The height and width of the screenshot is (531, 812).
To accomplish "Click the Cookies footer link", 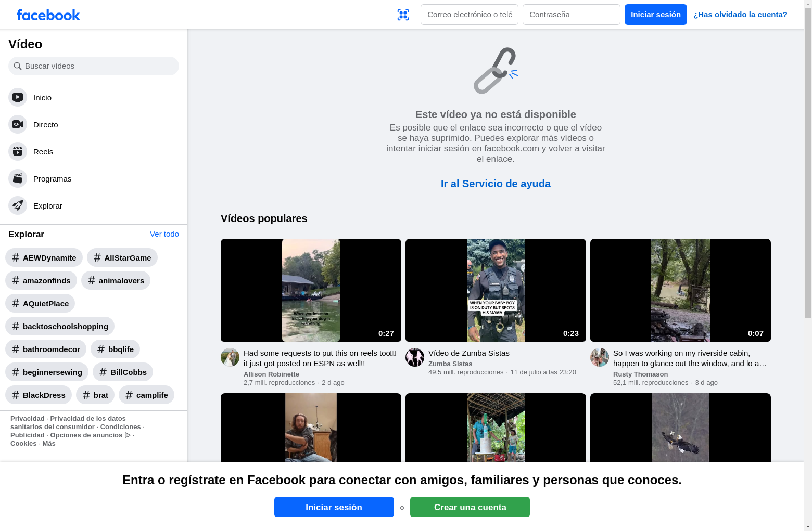I will coord(23,444).
